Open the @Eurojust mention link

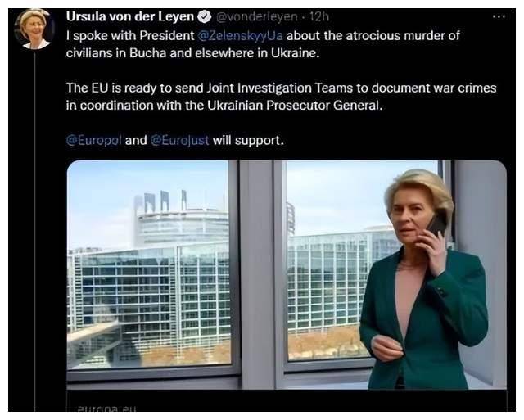point(180,140)
